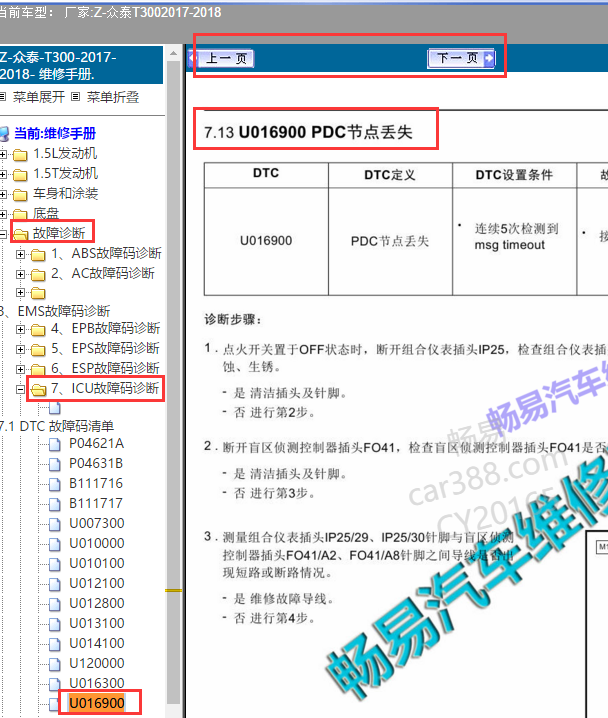Expand 4、EPB故障码诊断 node
Screen dimensions: 608x718
click(20, 329)
